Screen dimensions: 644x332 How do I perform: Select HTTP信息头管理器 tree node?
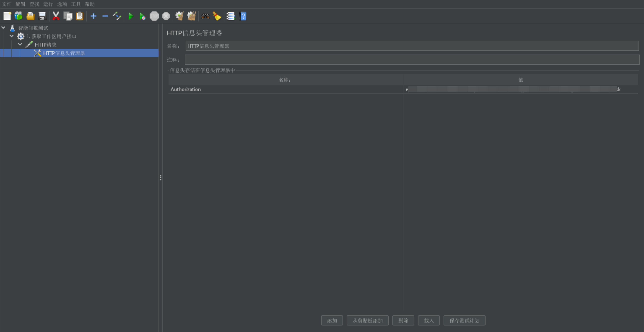tap(64, 53)
